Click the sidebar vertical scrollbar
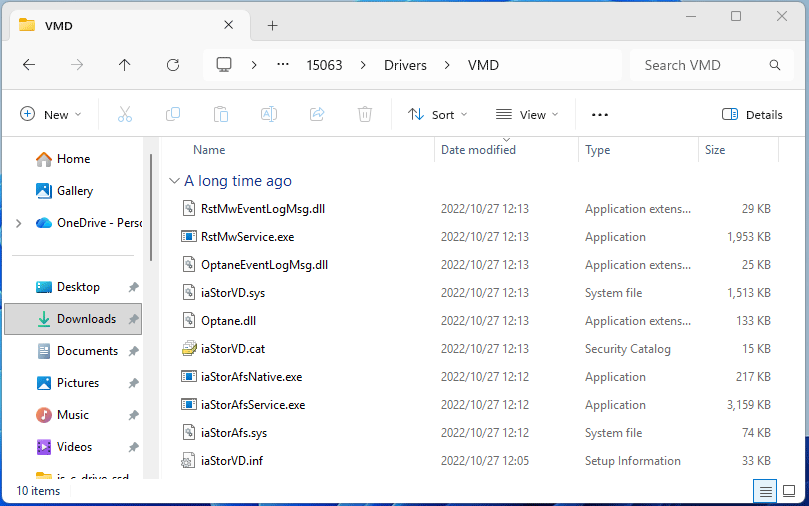The image size is (809, 506). pos(151,207)
